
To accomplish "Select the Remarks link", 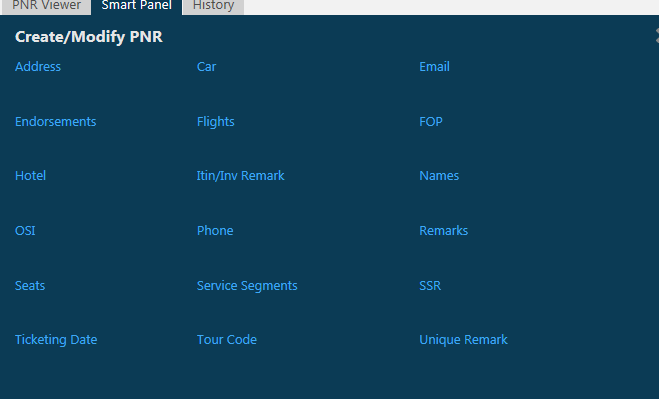I will pos(443,230).
